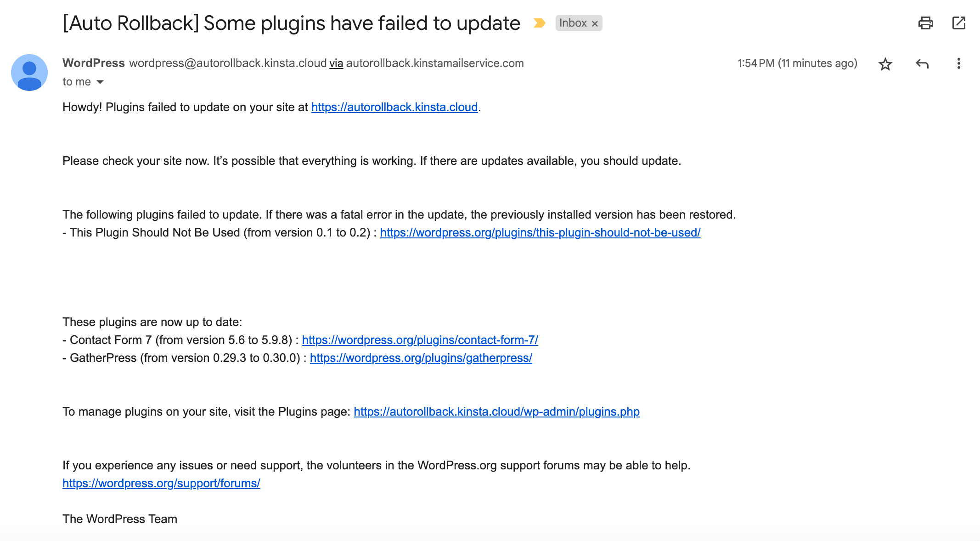The width and height of the screenshot is (980, 541).
Task: Open the WordPress.org support forums link
Action: pyautogui.click(x=161, y=483)
